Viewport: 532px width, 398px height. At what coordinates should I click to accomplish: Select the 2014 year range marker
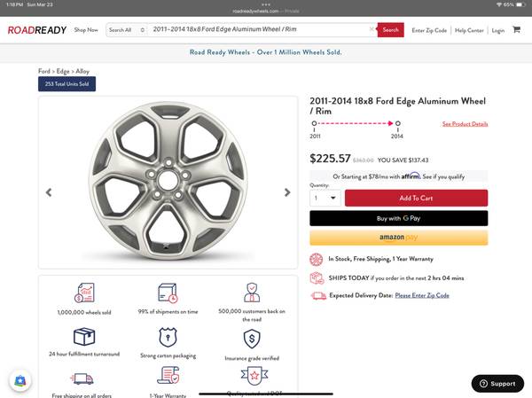tap(397, 124)
